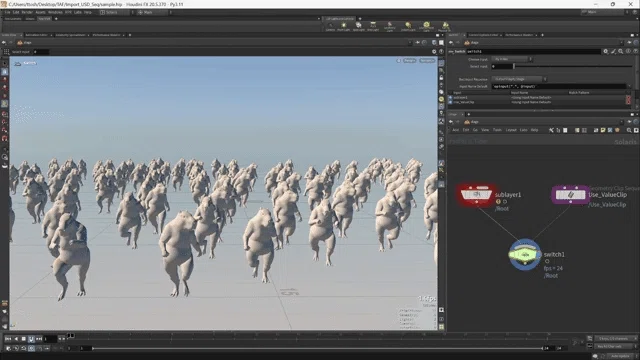The height and width of the screenshot is (360, 640).
Task: Toggle the sublayer1 node display flag
Action: click(489, 195)
